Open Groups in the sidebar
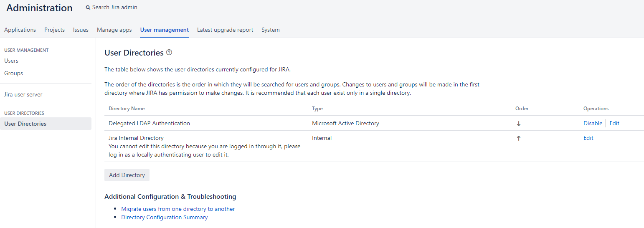 pyautogui.click(x=13, y=73)
